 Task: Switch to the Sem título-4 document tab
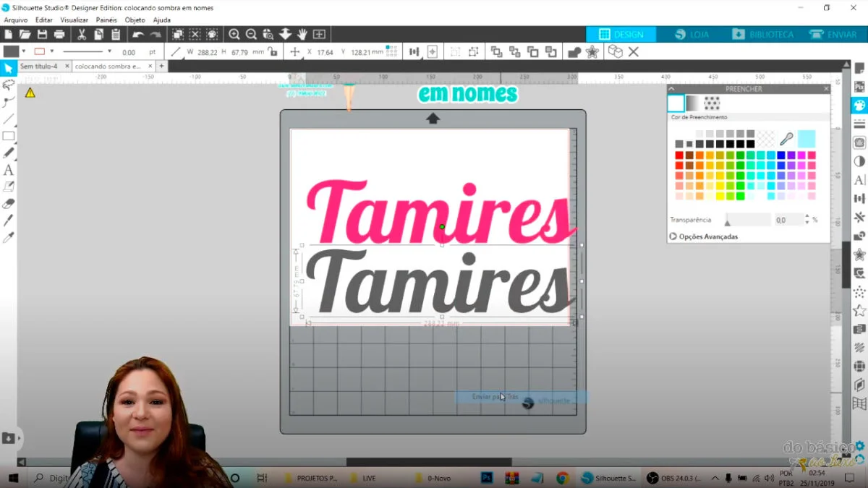pos(38,66)
